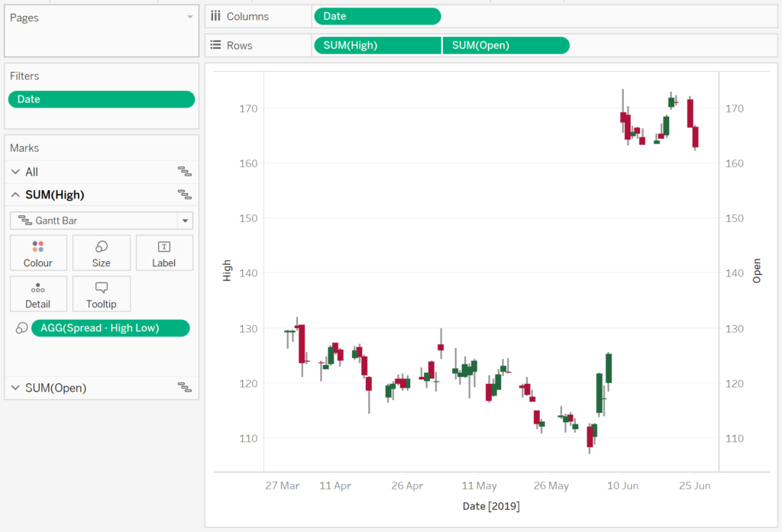Select the Date pill on Columns shelf
782x532 pixels.
click(377, 16)
